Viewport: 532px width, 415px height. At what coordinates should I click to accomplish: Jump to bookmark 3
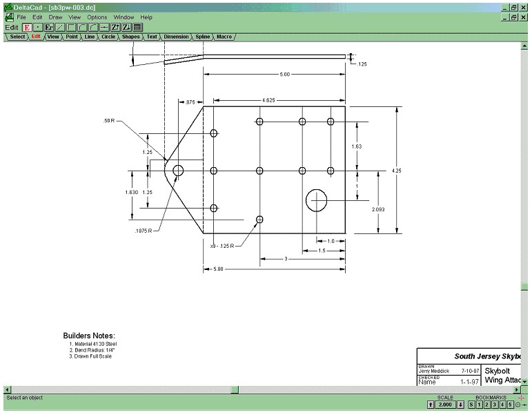[x=495, y=405]
